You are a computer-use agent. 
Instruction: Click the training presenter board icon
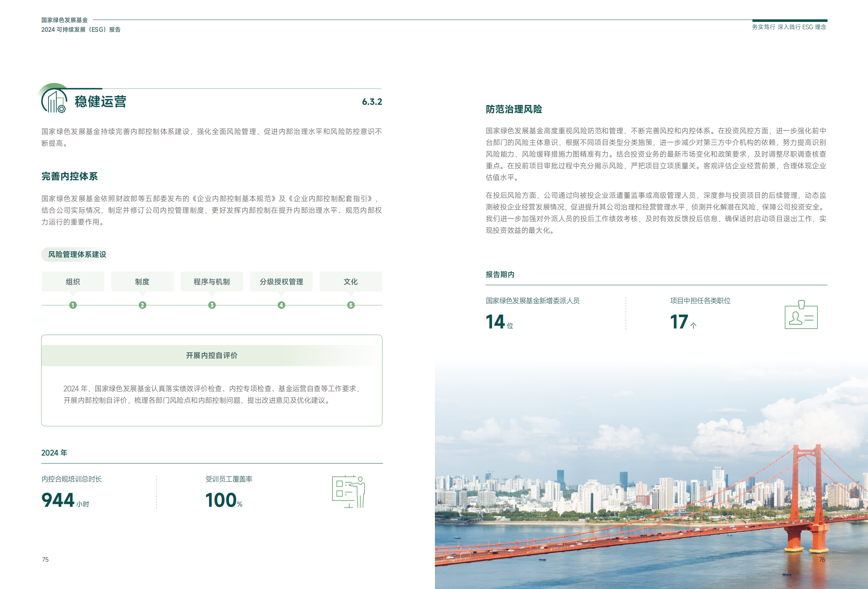pyautogui.click(x=348, y=492)
